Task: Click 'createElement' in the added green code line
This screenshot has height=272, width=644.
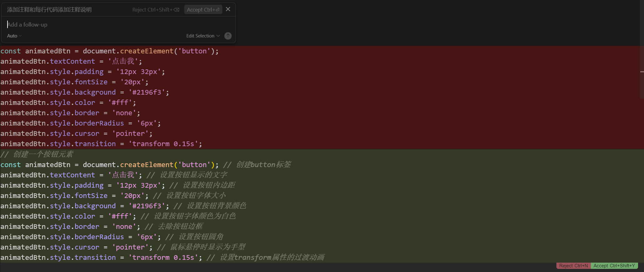Action: pos(146,165)
